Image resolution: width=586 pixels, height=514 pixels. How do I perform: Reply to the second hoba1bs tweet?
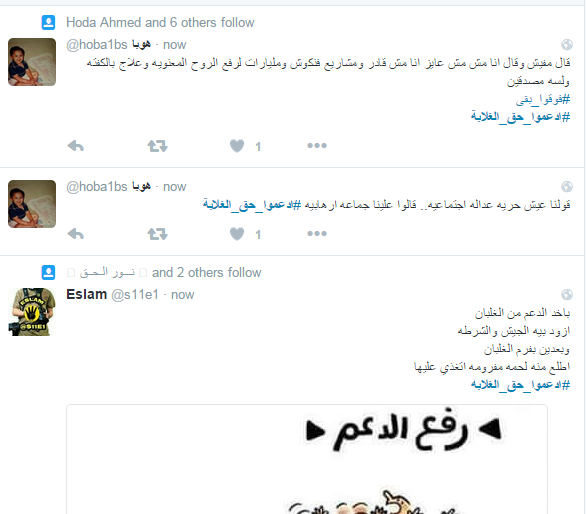point(75,234)
